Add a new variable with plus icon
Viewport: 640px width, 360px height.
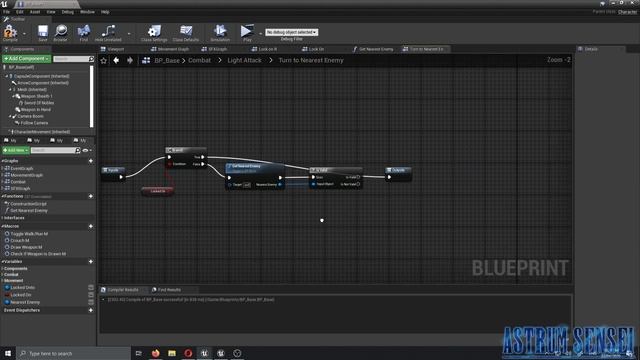[91, 262]
